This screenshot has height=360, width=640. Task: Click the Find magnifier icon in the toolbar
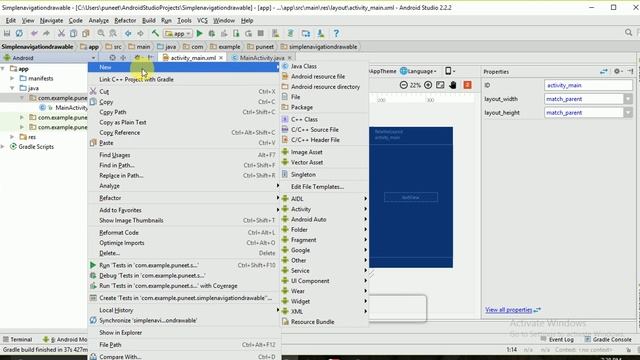[x=101, y=33]
